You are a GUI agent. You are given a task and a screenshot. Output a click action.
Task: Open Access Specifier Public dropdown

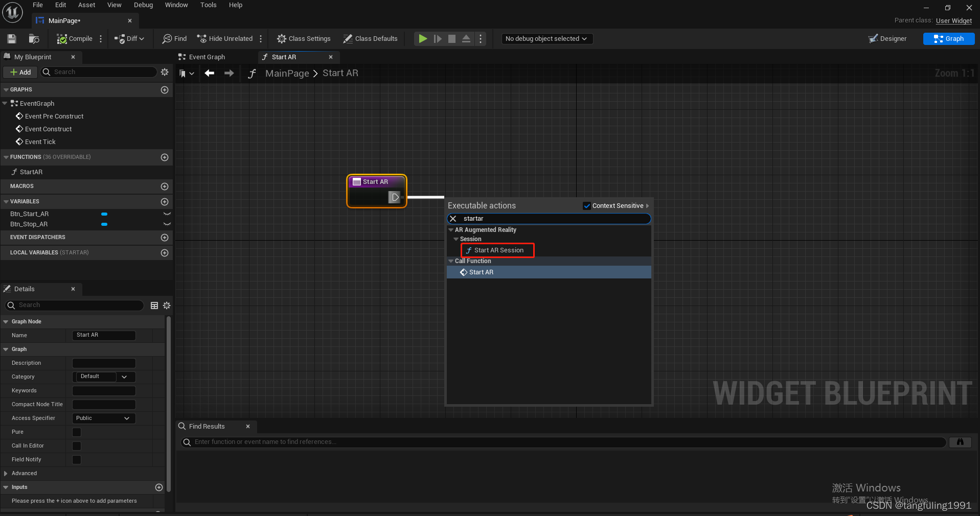click(104, 418)
